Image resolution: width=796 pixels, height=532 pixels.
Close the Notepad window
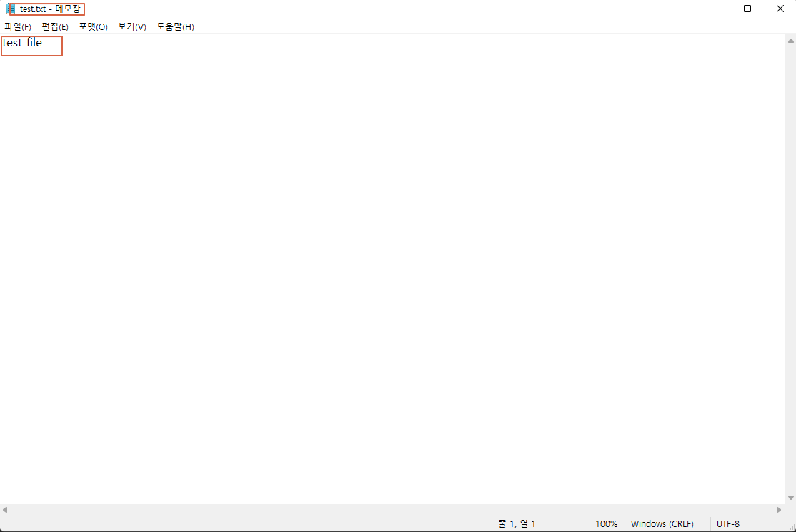[x=780, y=9]
